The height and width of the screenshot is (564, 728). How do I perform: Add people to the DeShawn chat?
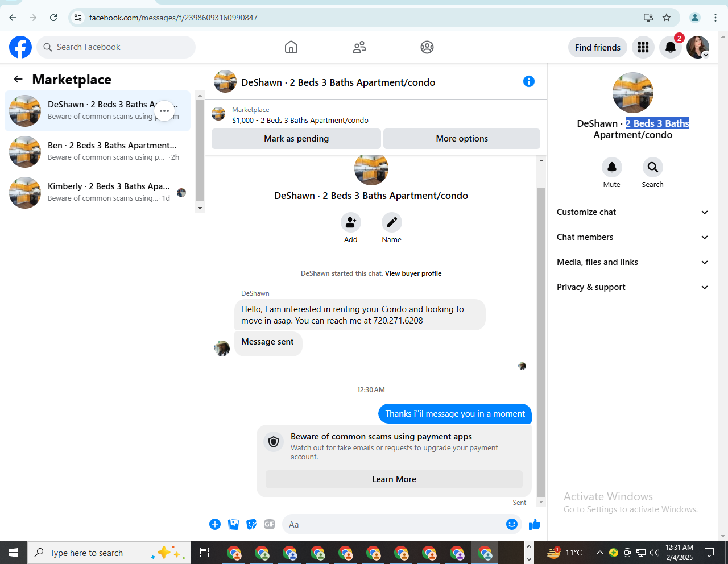pyautogui.click(x=351, y=222)
